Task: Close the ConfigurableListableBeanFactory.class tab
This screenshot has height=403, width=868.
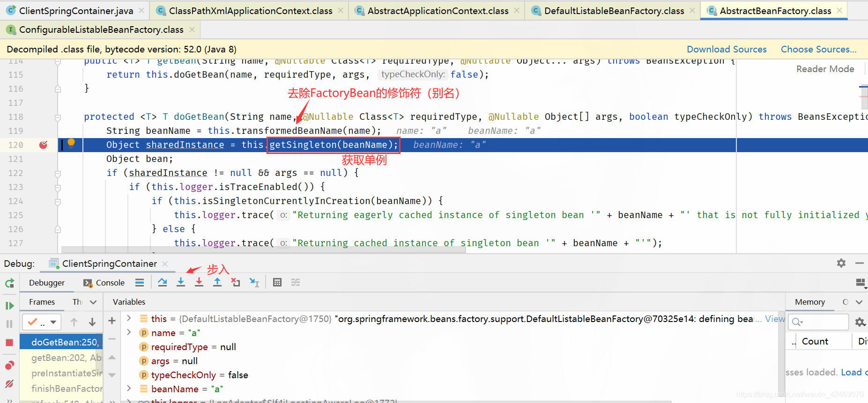Action: 192,29
